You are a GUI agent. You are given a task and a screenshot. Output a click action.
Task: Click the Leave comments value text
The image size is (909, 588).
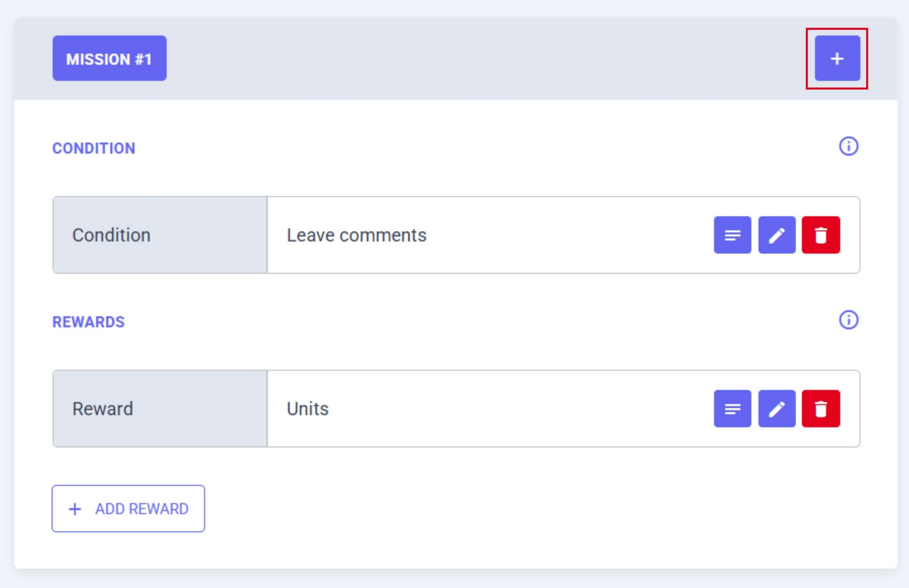tap(356, 235)
